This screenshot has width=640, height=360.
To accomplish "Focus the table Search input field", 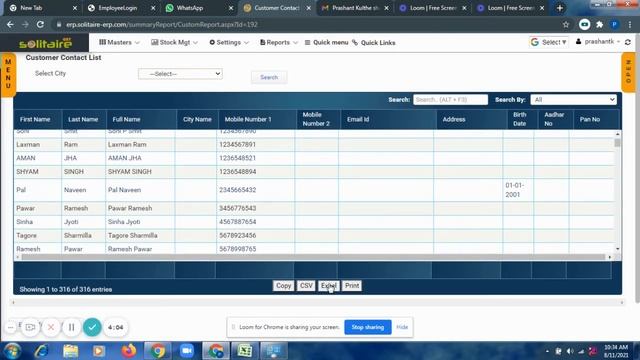I will click(450, 100).
